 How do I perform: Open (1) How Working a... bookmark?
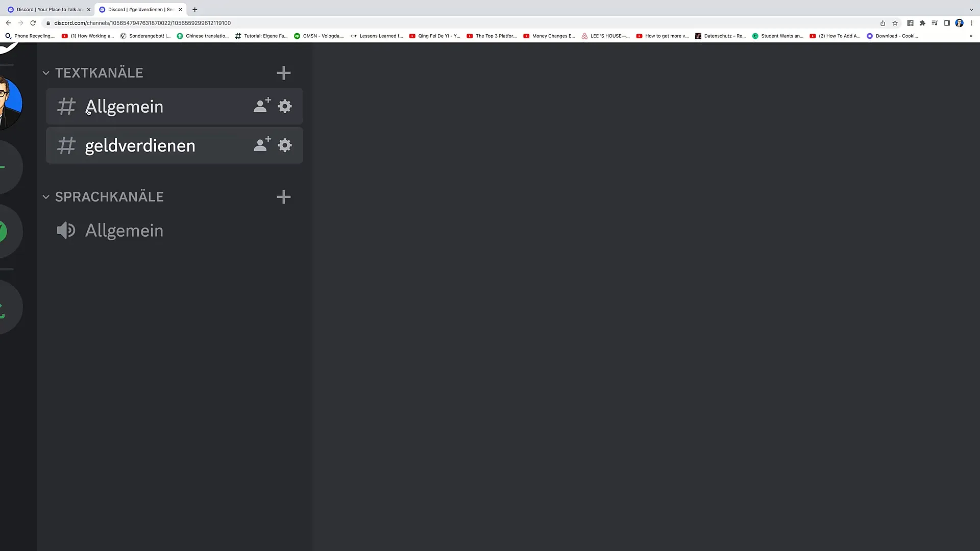(88, 36)
